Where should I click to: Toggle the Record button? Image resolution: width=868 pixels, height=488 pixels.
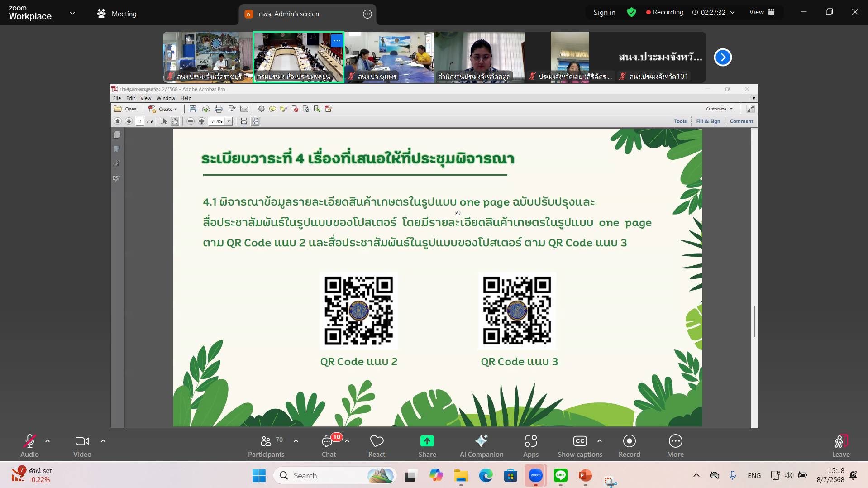[x=629, y=446]
